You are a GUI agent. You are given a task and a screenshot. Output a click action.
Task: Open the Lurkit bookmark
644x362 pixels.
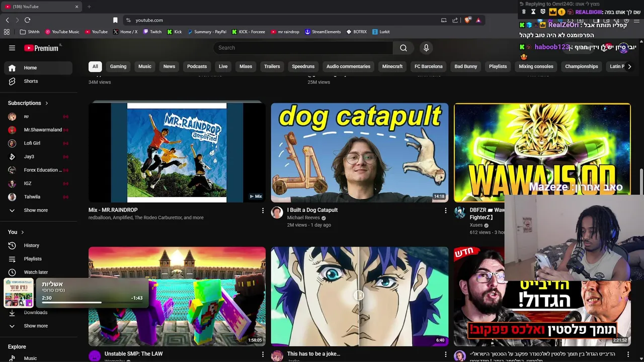(381, 32)
